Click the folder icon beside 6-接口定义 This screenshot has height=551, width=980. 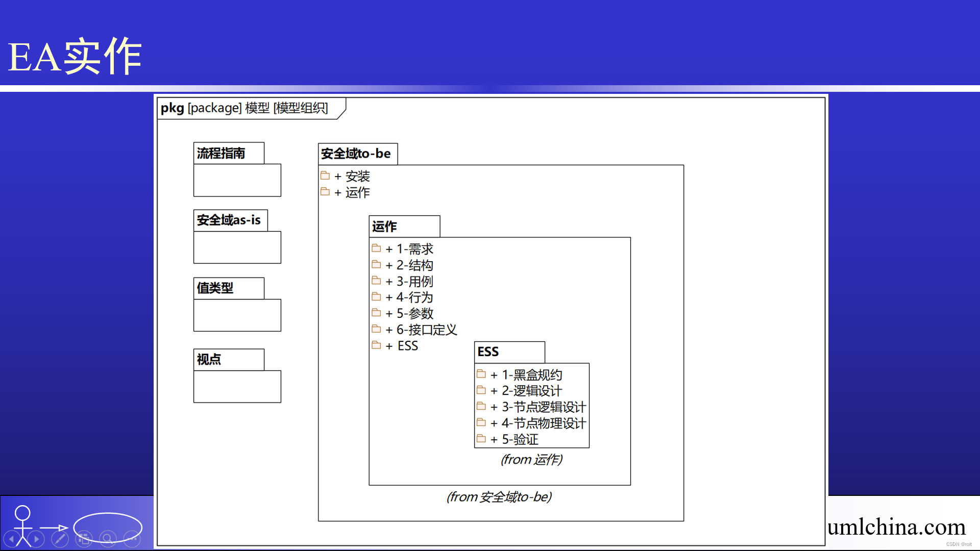377,329
